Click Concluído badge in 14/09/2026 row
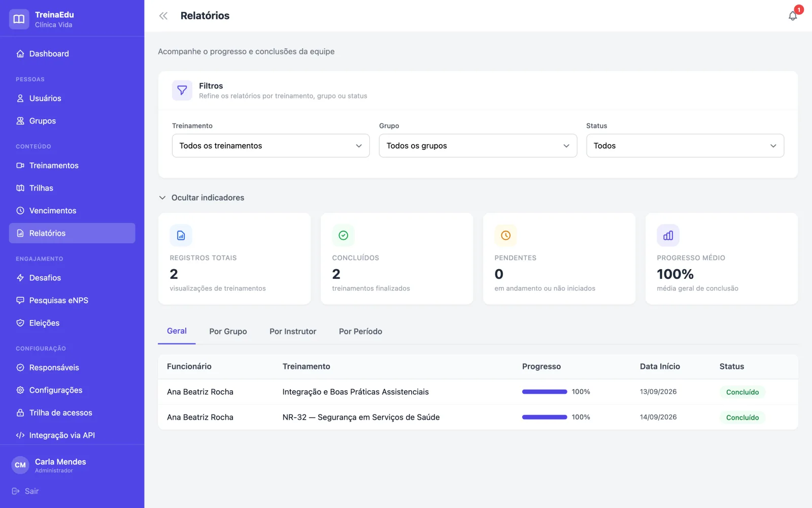 pyautogui.click(x=742, y=418)
